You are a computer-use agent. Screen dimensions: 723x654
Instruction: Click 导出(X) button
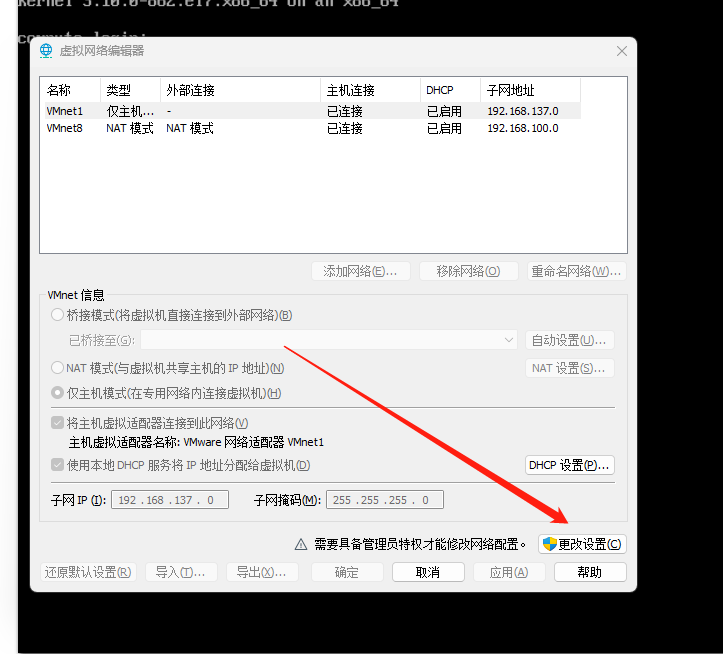coord(262,572)
